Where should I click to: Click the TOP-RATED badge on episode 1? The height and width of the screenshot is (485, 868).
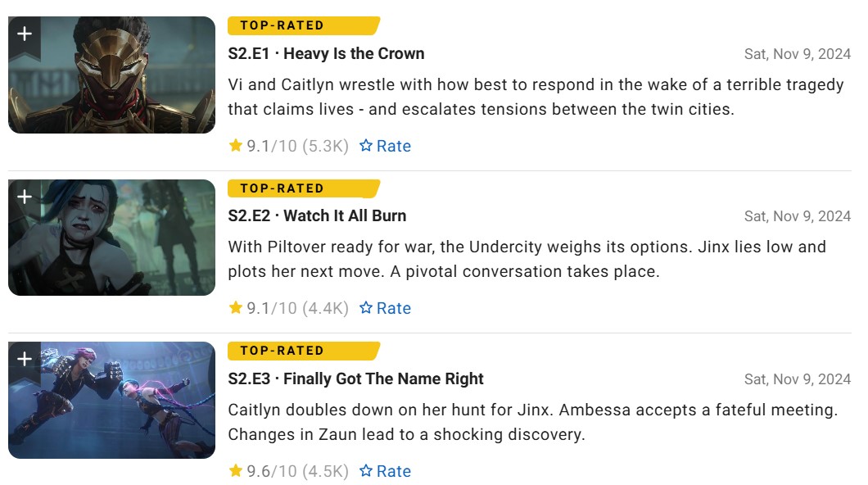point(303,25)
